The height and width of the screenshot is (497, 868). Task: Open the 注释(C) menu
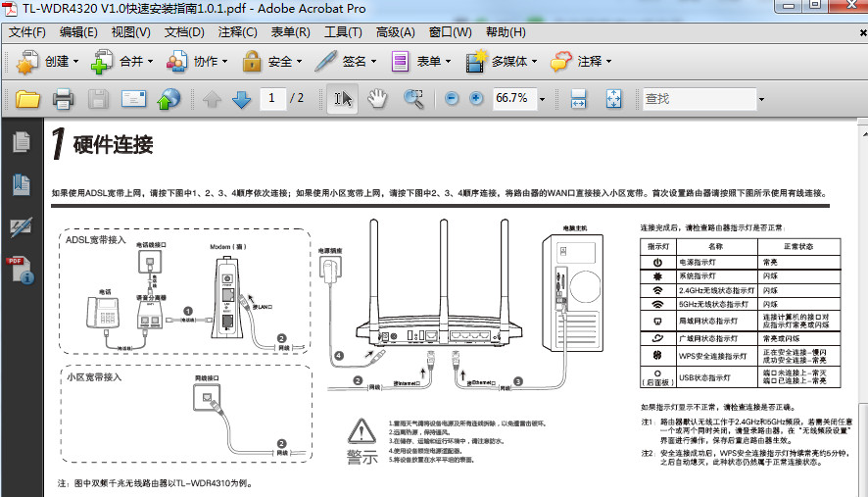point(237,32)
